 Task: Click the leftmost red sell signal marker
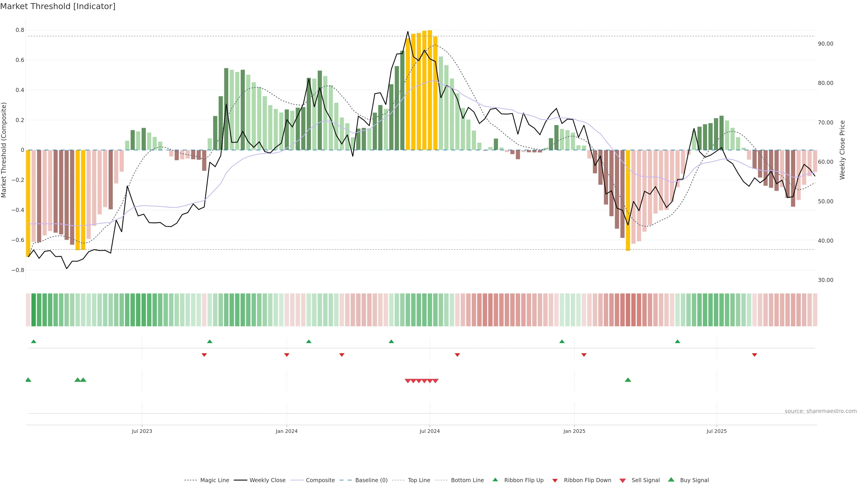407,381
